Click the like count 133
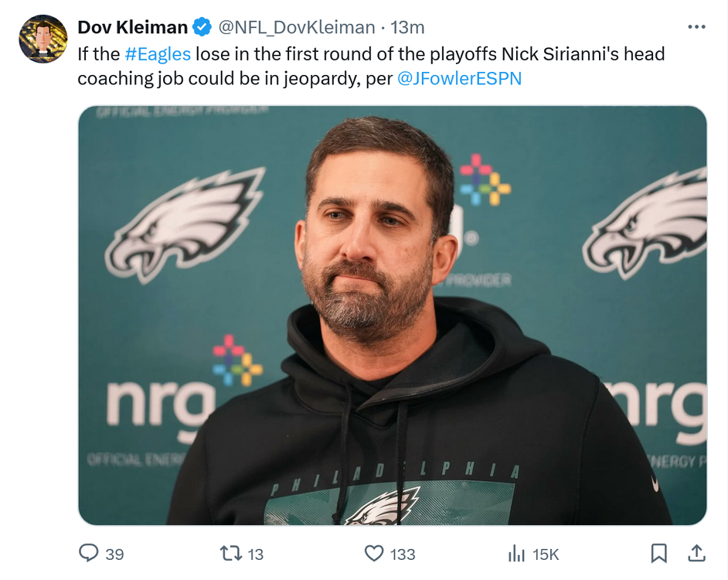This screenshot has width=728, height=580. [403, 554]
